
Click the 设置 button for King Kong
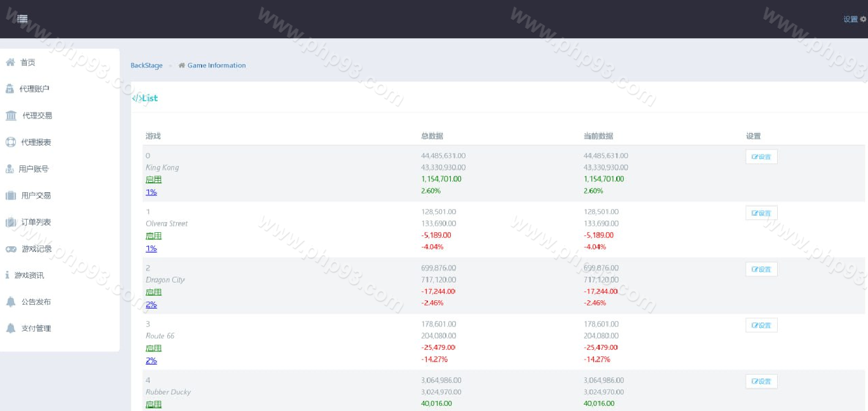coord(761,157)
